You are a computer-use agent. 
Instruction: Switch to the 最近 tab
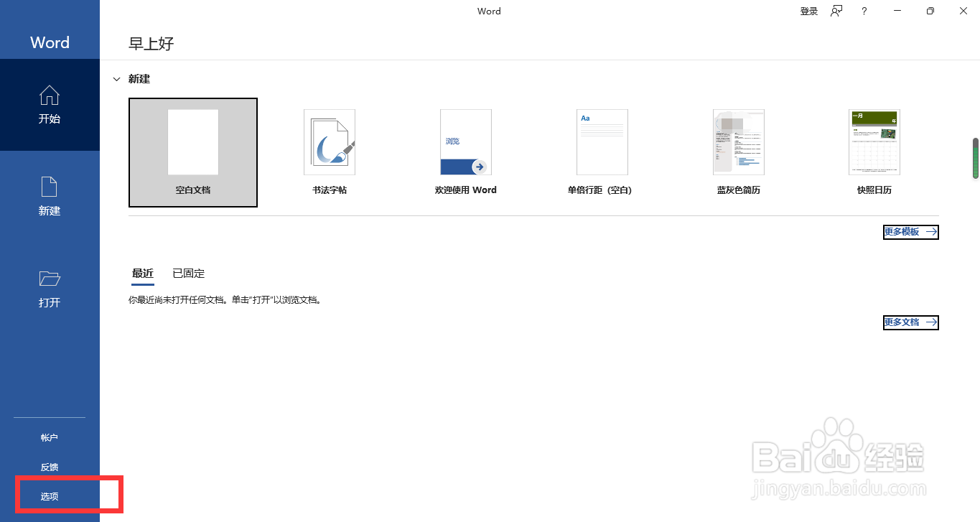click(143, 274)
